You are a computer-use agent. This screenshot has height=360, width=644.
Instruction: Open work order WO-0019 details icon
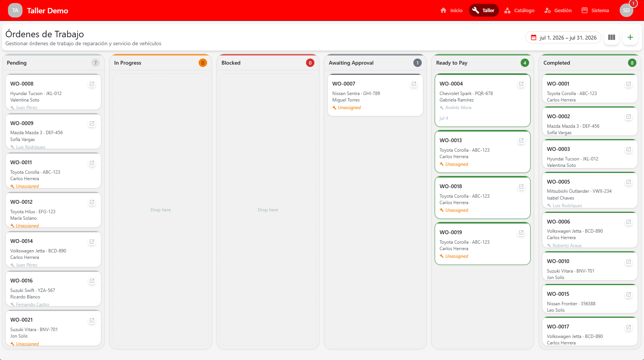(521, 233)
